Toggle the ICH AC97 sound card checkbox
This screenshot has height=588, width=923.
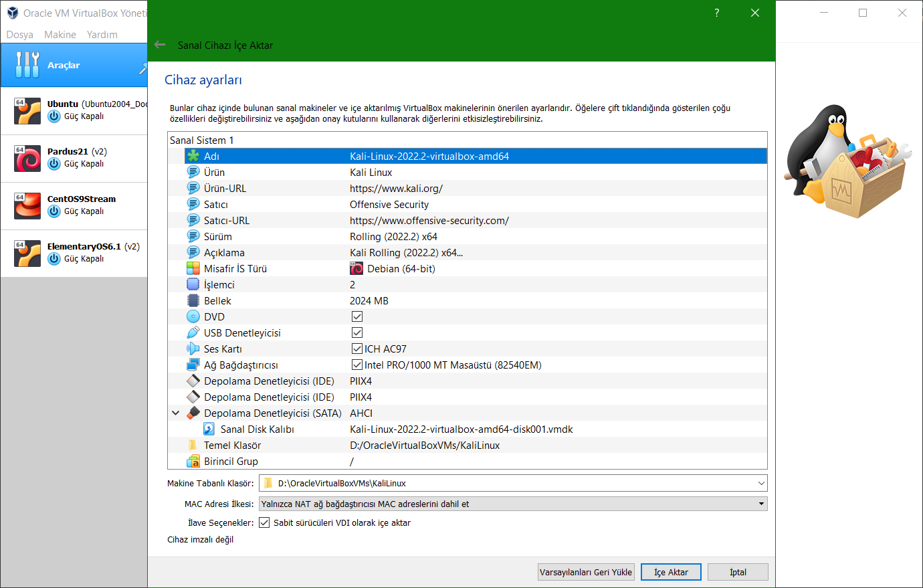click(x=357, y=349)
